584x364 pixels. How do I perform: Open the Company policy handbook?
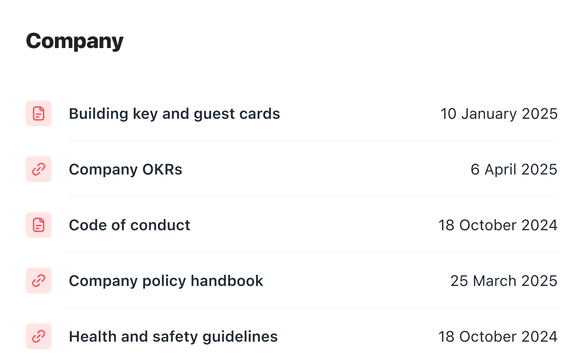point(166,281)
